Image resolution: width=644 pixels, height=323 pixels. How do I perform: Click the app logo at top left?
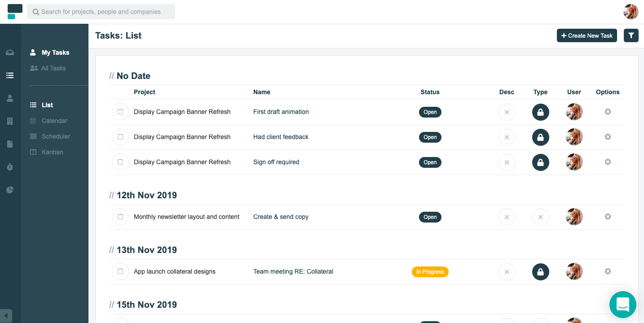click(x=15, y=12)
